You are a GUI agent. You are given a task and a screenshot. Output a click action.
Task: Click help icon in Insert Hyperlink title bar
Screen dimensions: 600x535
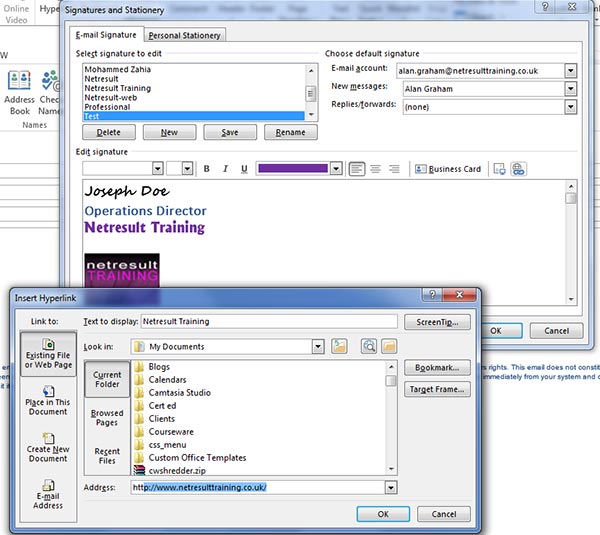tap(432, 294)
